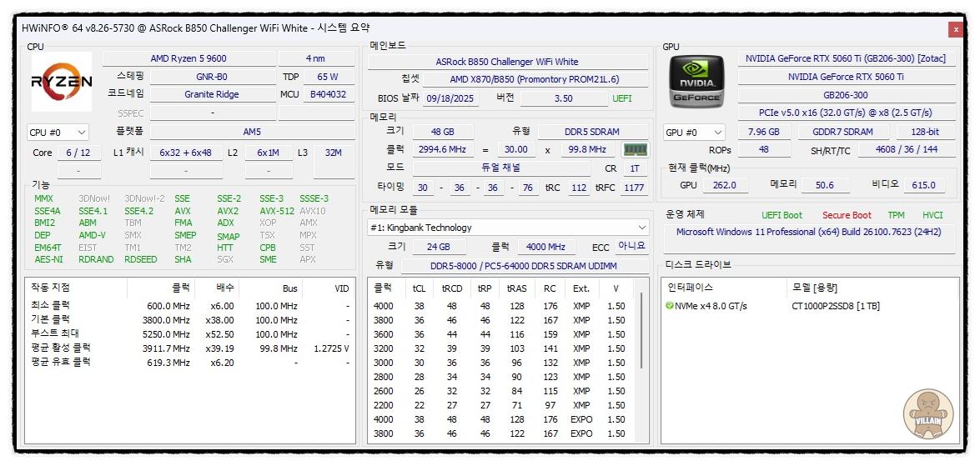Expand the Kingbank Technology memory module list

pos(641,228)
